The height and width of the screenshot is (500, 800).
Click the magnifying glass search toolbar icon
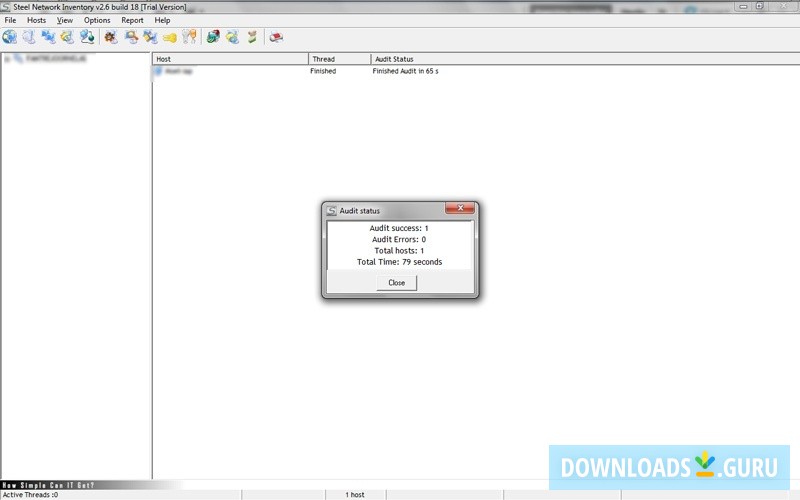pos(131,37)
